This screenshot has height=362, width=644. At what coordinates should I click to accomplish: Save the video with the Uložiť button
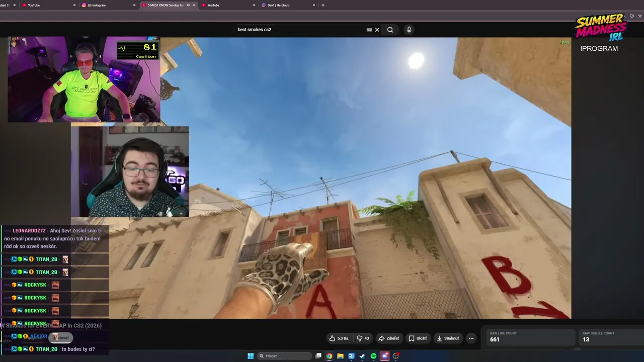418,338
